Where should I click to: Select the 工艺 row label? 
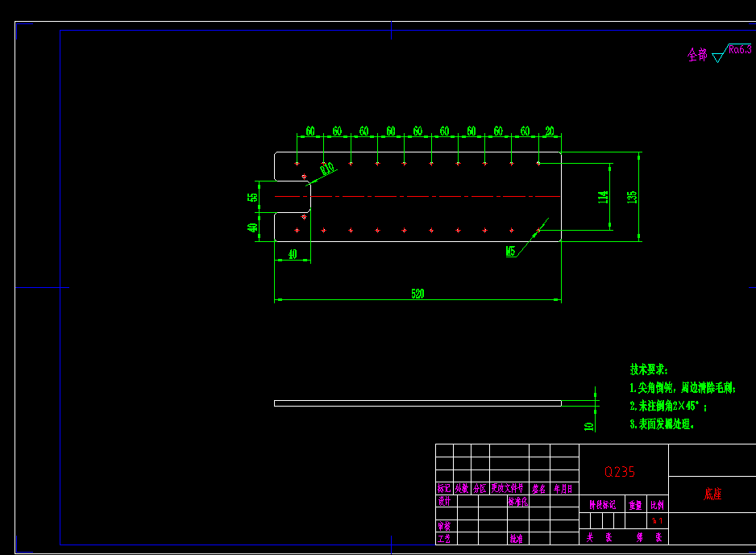tap(444, 538)
